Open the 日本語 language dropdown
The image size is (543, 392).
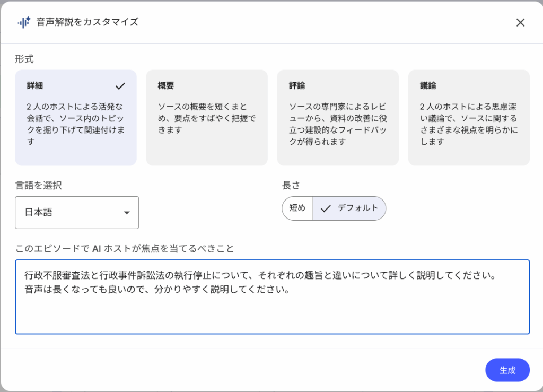(77, 213)
